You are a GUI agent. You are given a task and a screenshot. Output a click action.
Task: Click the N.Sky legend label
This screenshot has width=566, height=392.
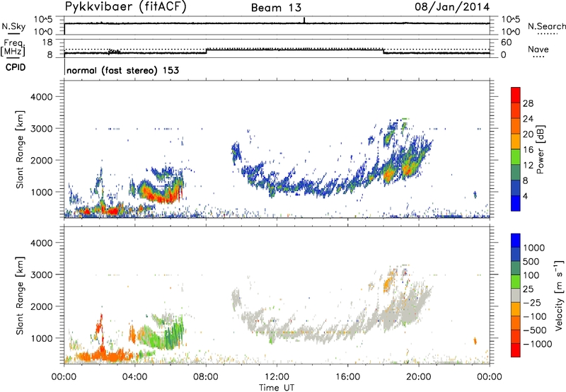click(x=13, y=26)
